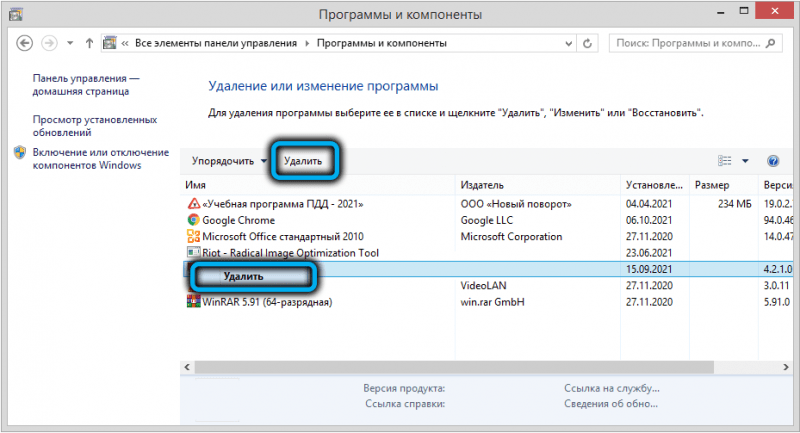Click the right arrow of the horizontal scrollbar

[786, 367]
